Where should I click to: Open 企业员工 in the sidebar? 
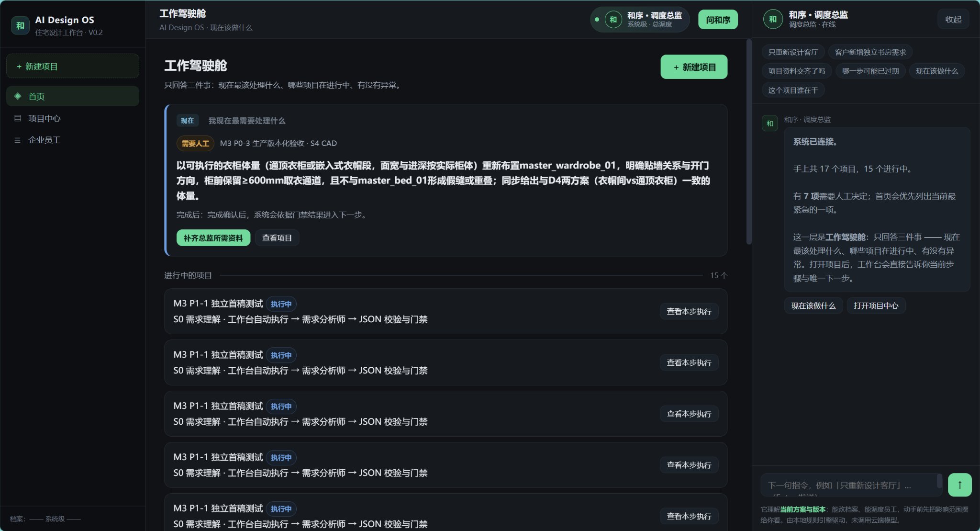[x=73, y=140]
